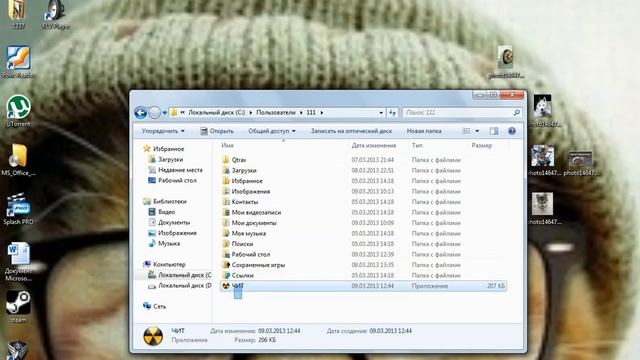Click the 'Новая папка' button
The image size is (640, 360).
pos(424,131)
